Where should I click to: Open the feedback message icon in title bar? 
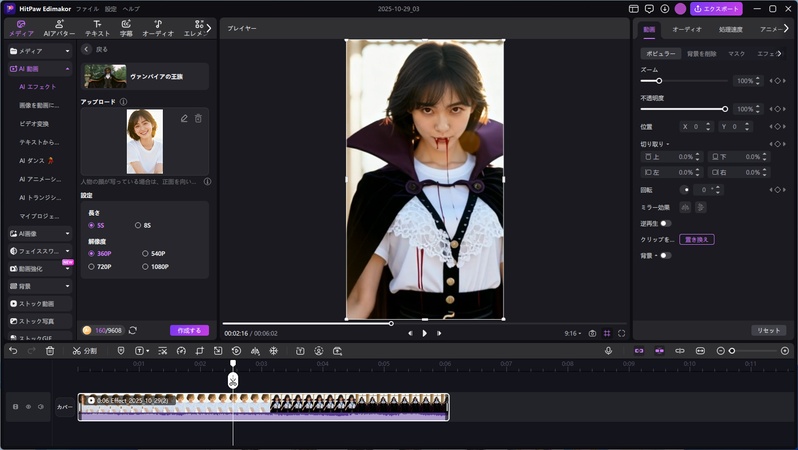(x=649, y=9)
